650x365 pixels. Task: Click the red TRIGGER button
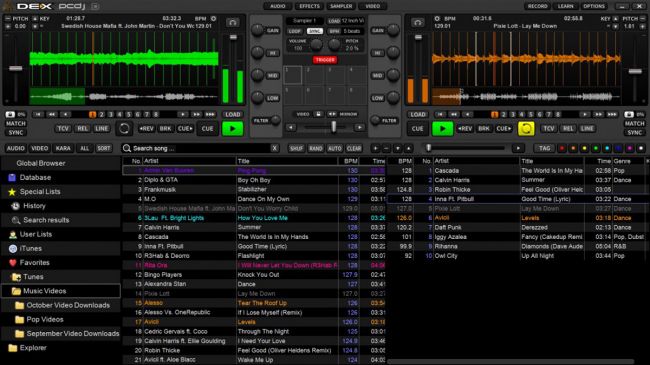click(325, 60)
